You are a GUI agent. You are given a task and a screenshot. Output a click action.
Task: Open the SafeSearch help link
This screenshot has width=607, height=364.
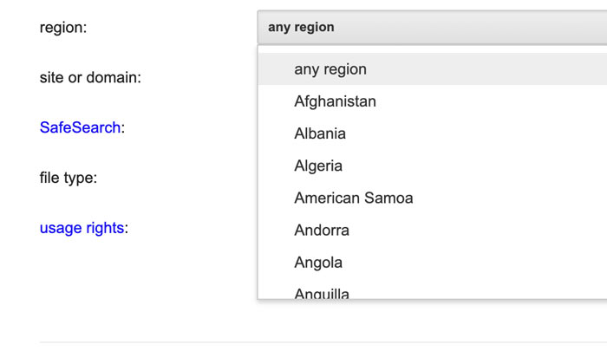click(x=80, y=127)
